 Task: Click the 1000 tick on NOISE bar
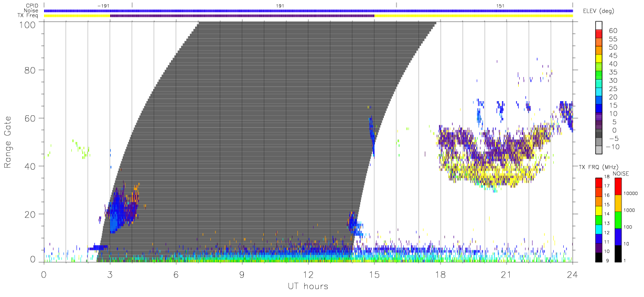click(x=629, y=210)
